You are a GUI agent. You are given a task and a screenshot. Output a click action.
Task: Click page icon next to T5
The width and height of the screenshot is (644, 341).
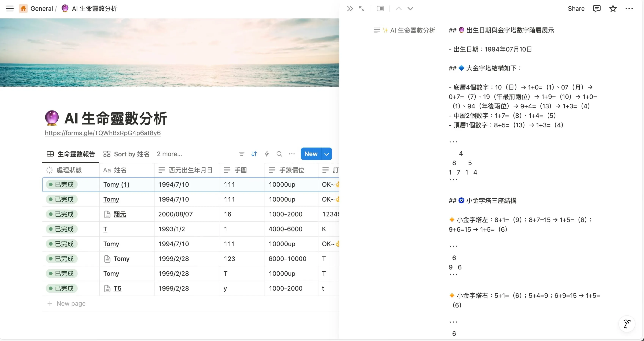point(107,288)
